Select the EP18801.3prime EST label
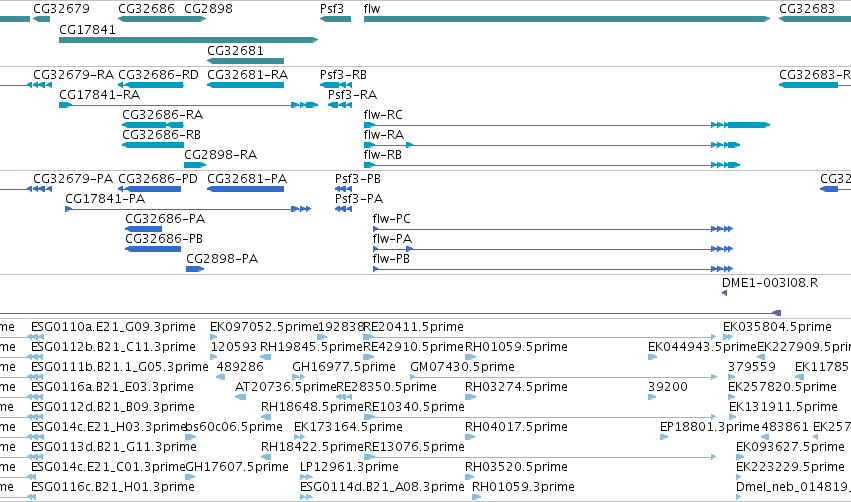 tap(710, 427)
